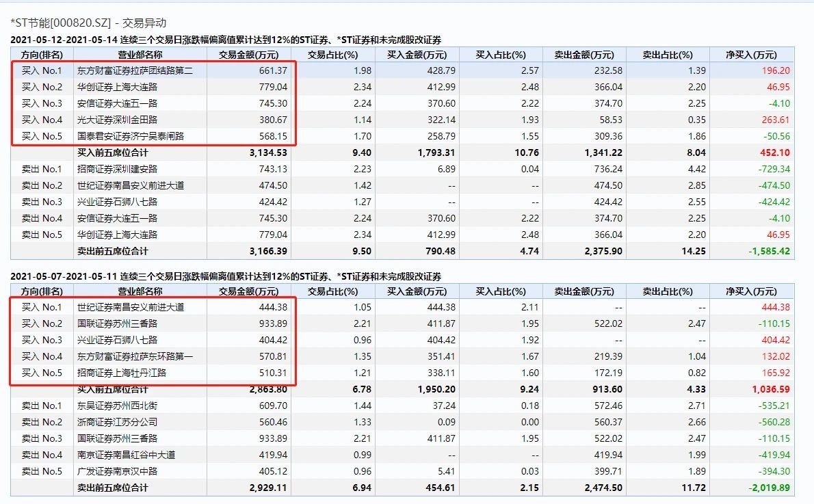Click the total 3,166.39

click(x=268, y=251)
